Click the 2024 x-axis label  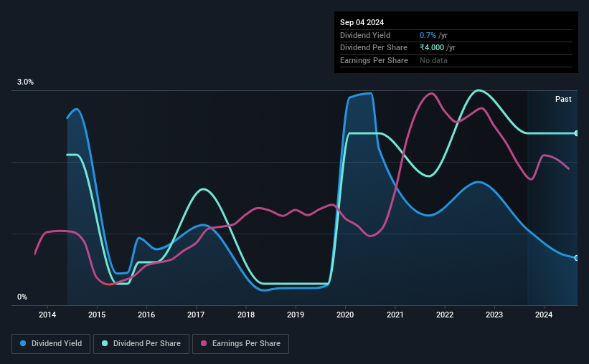coord(544,315)
